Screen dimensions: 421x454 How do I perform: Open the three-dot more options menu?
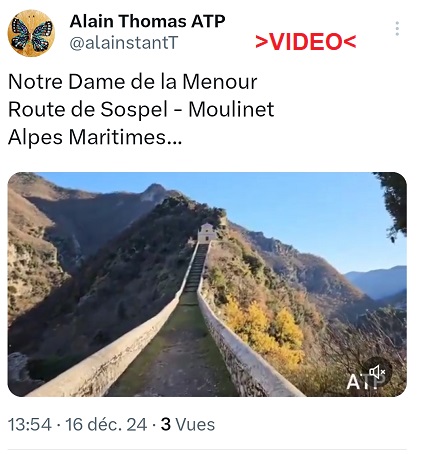tap(397, 29)
